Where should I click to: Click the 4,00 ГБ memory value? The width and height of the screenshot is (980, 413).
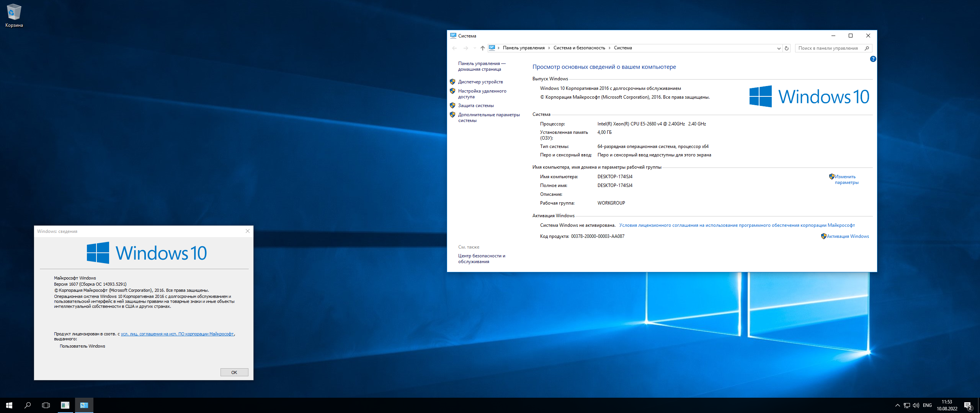604,132
